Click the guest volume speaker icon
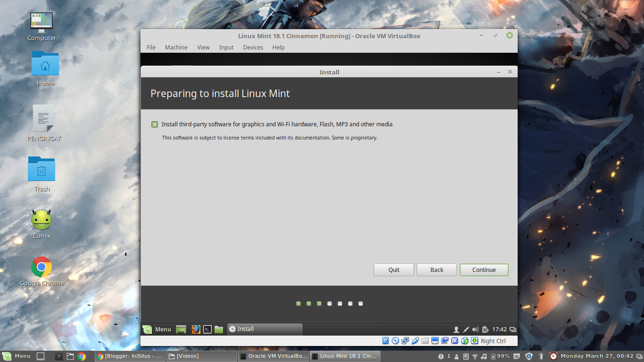Viewport: 644px width, 362px height. [x=475, y=329]
